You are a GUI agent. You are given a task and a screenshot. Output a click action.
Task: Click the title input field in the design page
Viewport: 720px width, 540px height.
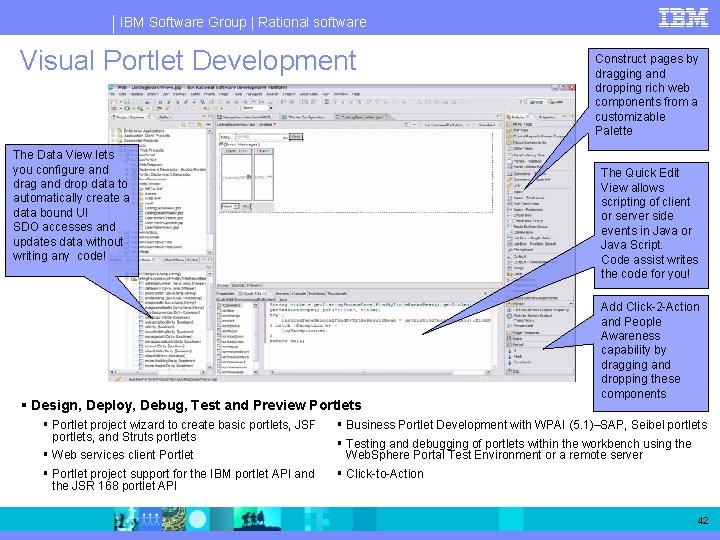tap(258, 137)
